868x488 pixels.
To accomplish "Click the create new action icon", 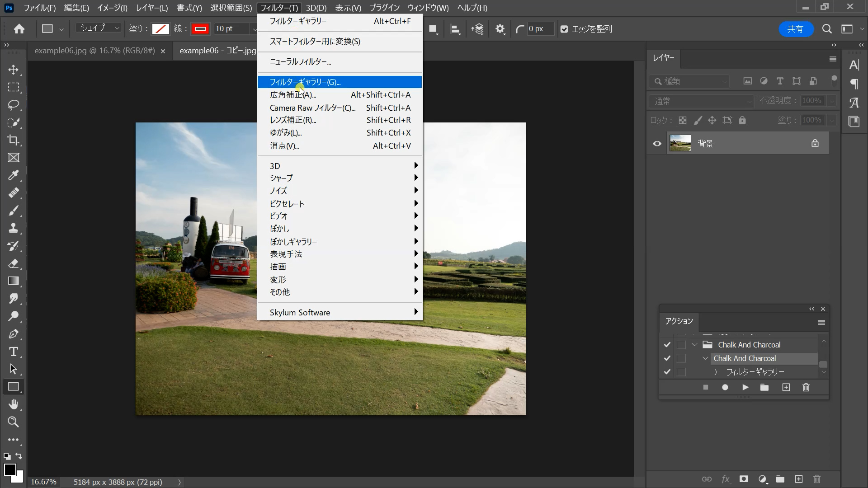I will (786, 387).
